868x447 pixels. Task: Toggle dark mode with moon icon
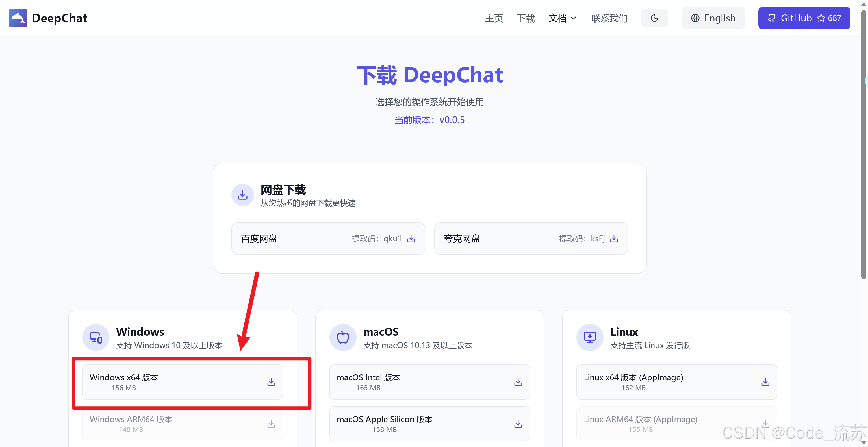[x=654, y=18]
